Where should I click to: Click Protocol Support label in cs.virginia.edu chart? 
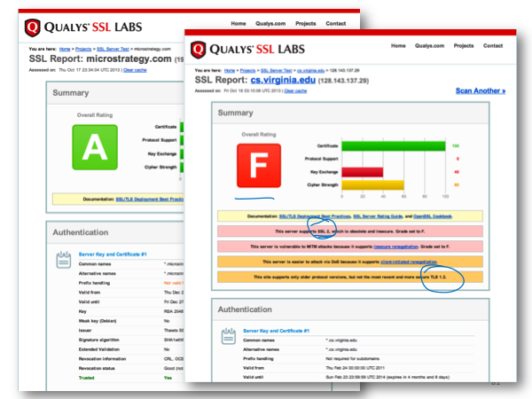point(321,159)
